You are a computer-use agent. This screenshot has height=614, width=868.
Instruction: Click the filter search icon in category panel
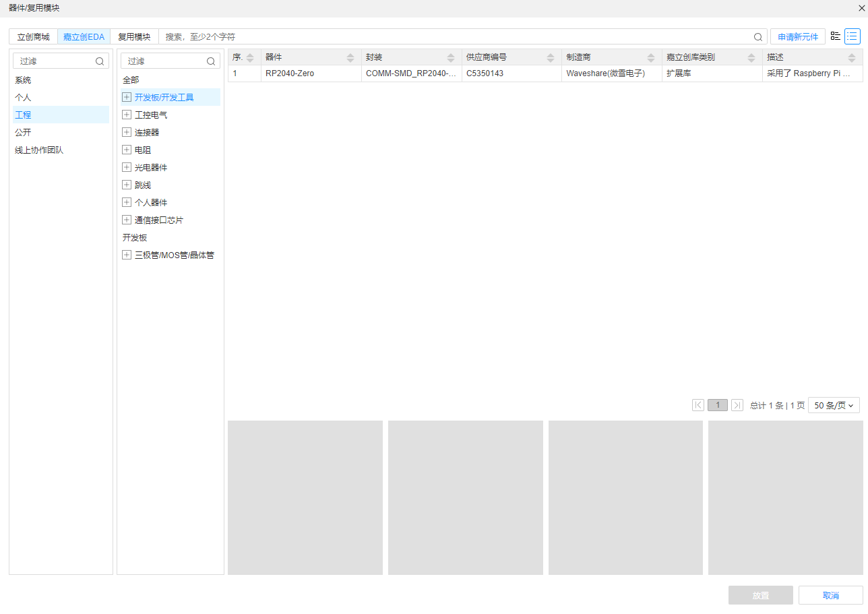click(211, 61)
